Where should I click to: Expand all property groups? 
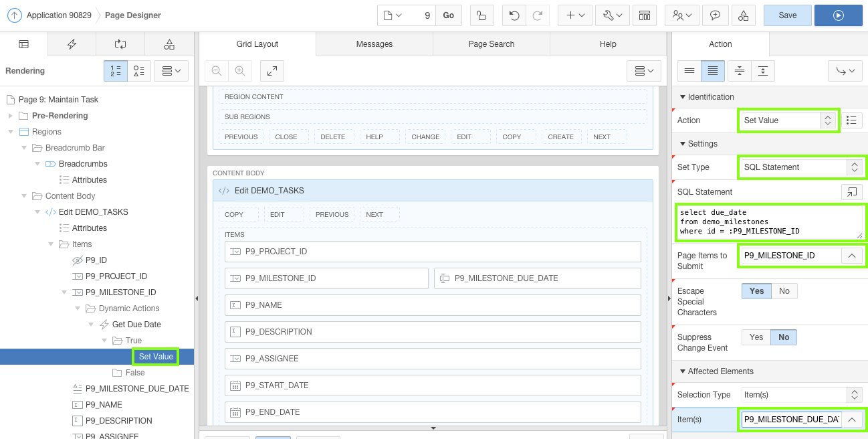pyautogui.click(x=762, y=71)
